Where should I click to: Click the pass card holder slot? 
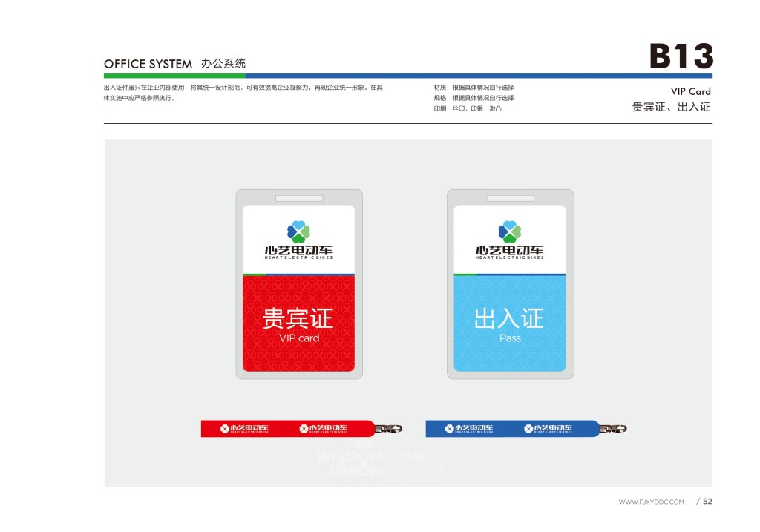pyautogui.click(x=511, y=199)
